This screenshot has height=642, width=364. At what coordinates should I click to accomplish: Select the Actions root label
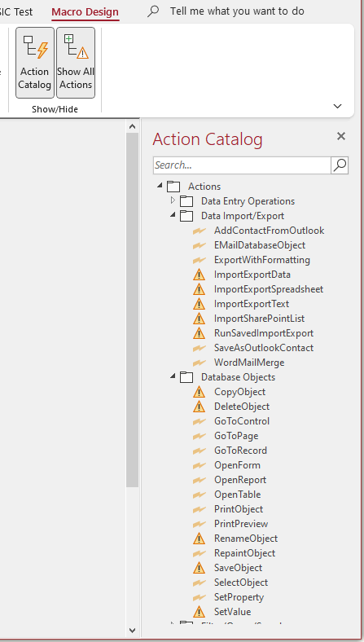204,187
